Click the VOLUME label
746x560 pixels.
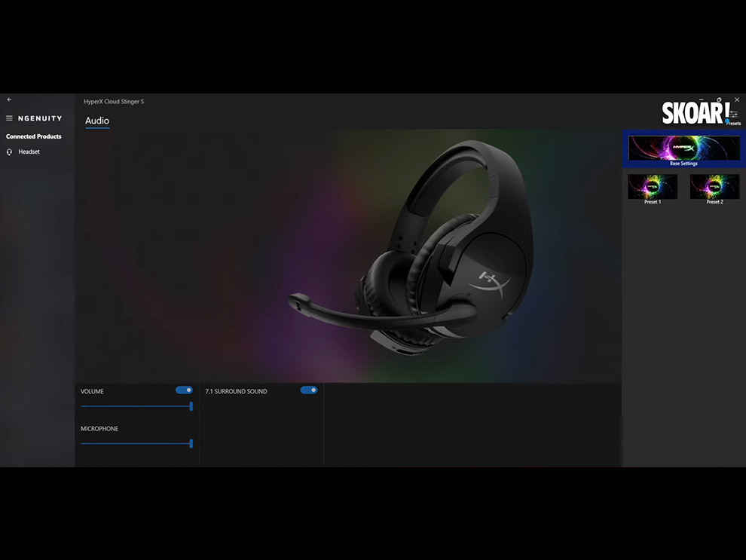(92, 392)
